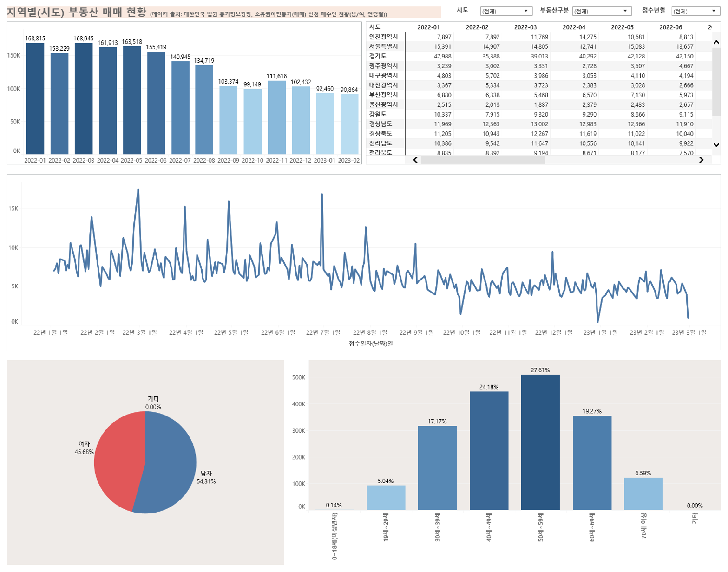Click the dashboard title 지역별(시도) 부동산 매매 현황
728x572 pixels.
(76, 12)
